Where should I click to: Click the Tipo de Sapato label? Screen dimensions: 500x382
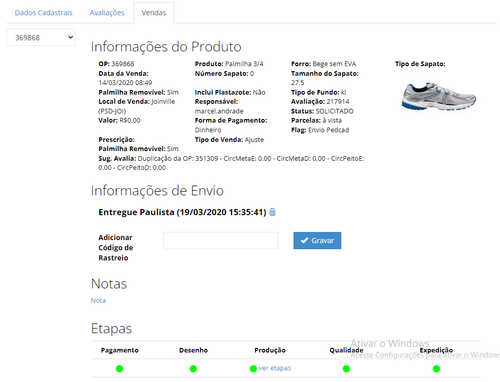coord(420,64)
